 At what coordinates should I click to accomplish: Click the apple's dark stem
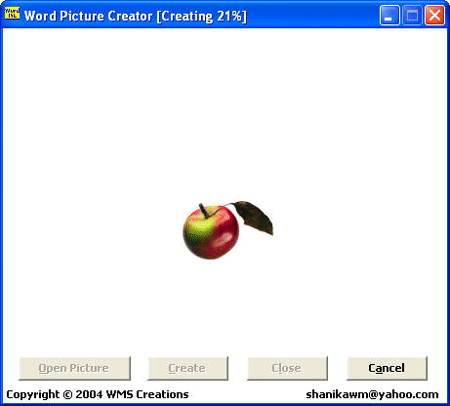[x=203, y=211]
